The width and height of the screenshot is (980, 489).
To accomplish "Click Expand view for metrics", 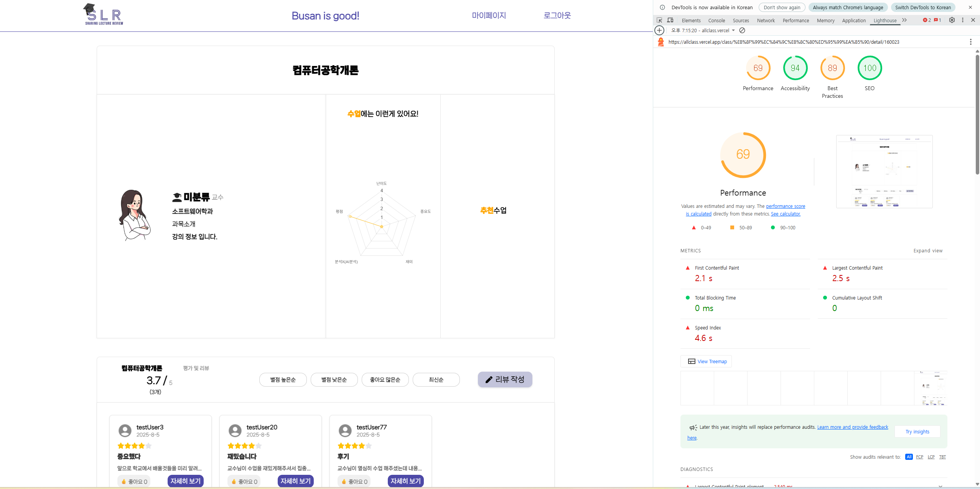I will coord(927,251).
